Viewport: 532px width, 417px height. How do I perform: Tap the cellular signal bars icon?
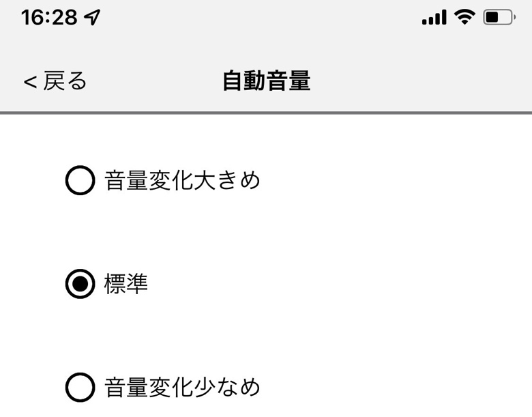click(x=434, y=18)
